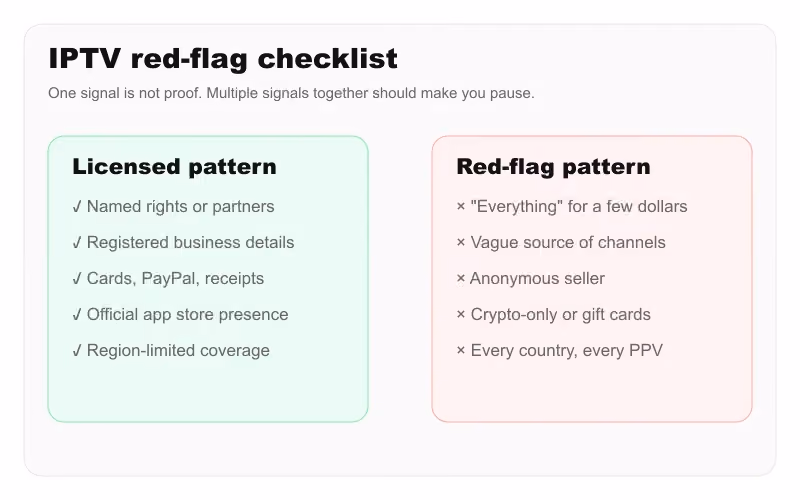This screenshot has width=800, height=500.
Task: Click the Licensed pattern heading
Action: coord(174,167)
